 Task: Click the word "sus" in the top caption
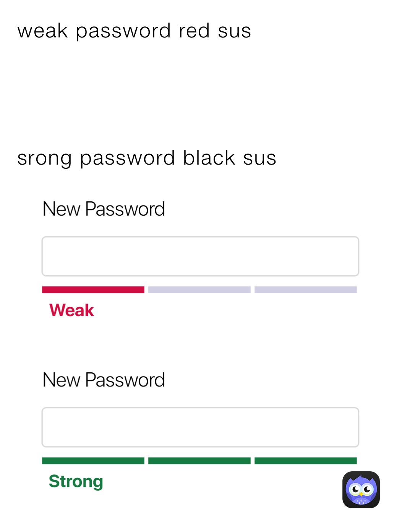point(234,31)
